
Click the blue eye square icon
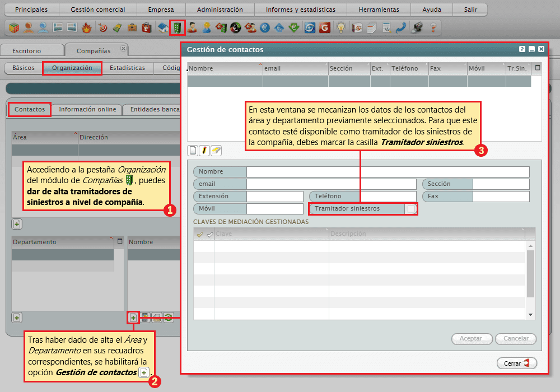point(310,27)
